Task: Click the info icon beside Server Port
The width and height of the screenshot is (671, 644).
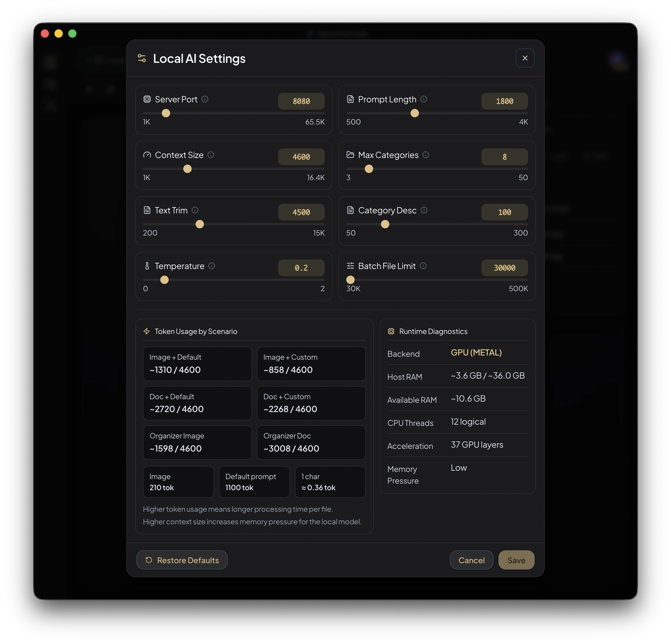Action: click(x=205, y=99)
